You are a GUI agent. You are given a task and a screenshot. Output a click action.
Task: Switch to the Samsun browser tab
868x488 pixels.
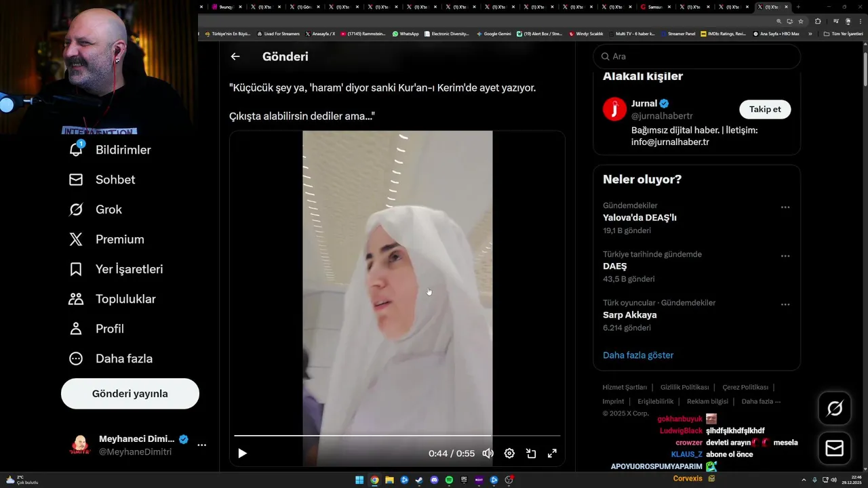(654, 7)
